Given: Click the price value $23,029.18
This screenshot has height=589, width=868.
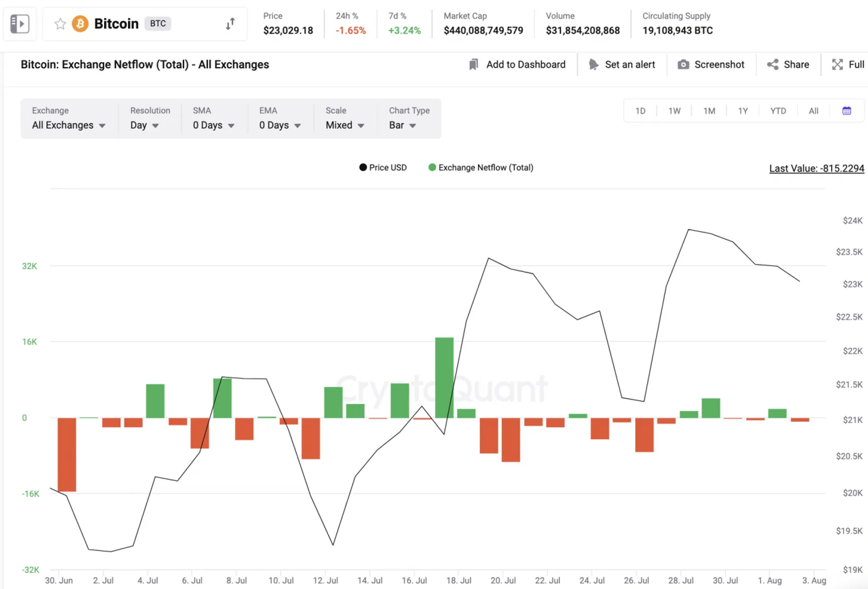Looking at the screenshot, I should (288, 30).
